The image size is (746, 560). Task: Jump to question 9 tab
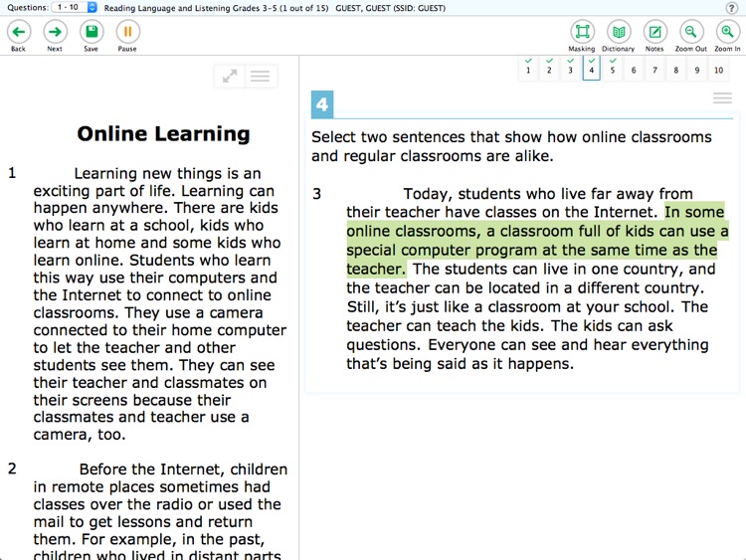697,70
